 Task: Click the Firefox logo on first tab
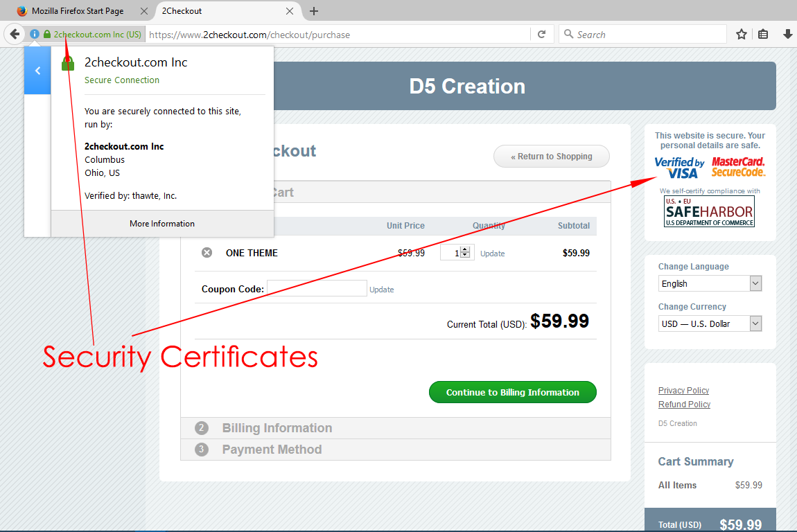(x=22, y=10)
